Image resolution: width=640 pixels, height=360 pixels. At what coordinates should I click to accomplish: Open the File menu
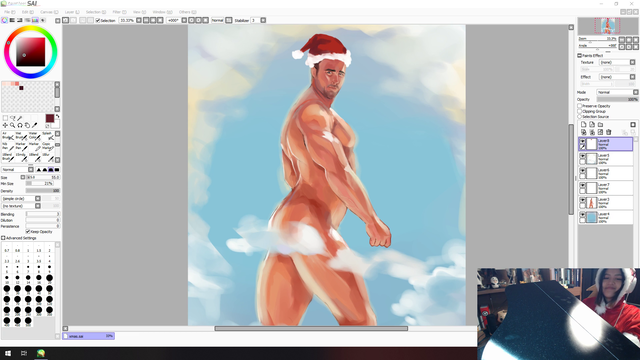tap(9, 12)
